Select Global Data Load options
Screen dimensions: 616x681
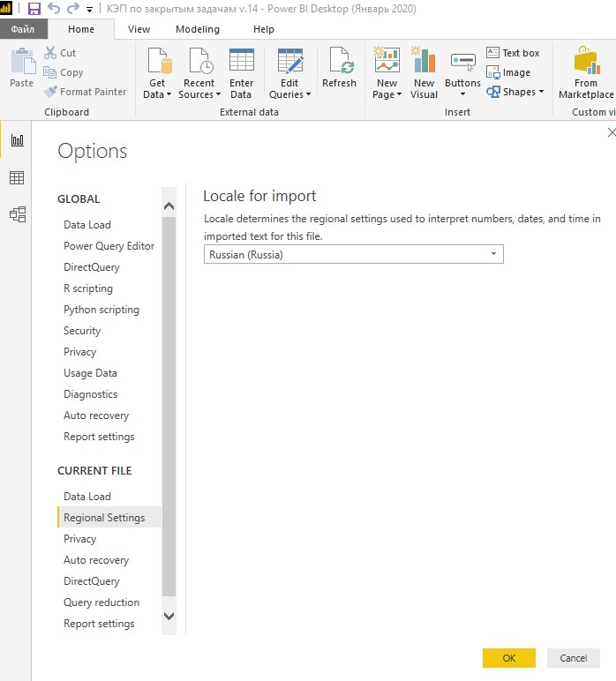(87, 225)
